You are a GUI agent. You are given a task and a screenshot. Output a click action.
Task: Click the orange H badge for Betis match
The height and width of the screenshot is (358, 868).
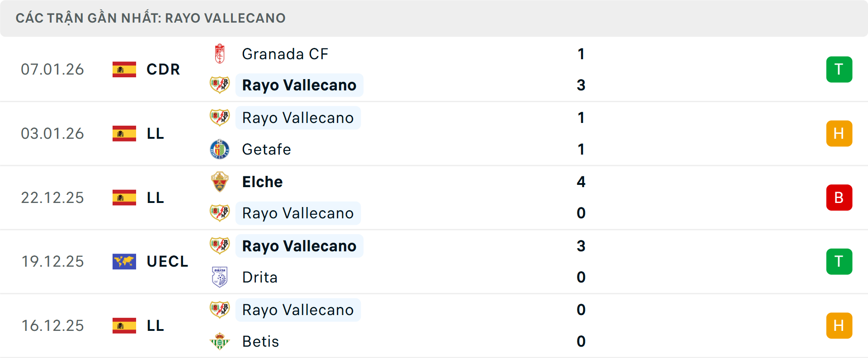coord(839,325)
